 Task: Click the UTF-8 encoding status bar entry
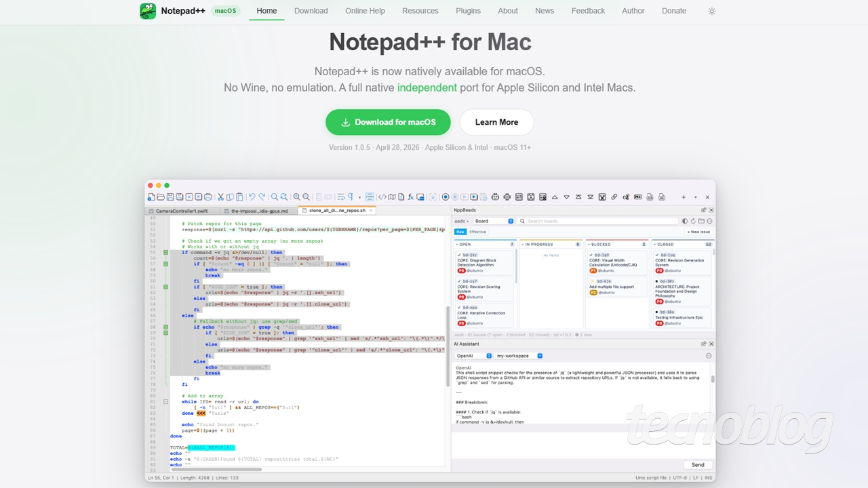pyautogui.click(x=679, y=477)
